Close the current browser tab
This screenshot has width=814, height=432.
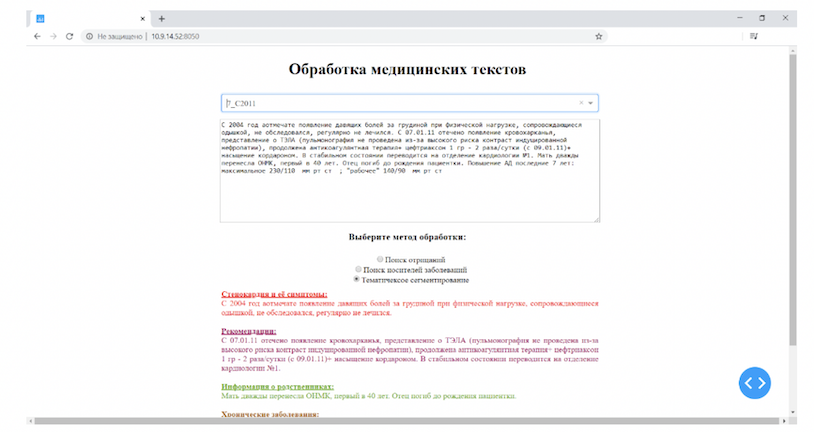(144, 18)
